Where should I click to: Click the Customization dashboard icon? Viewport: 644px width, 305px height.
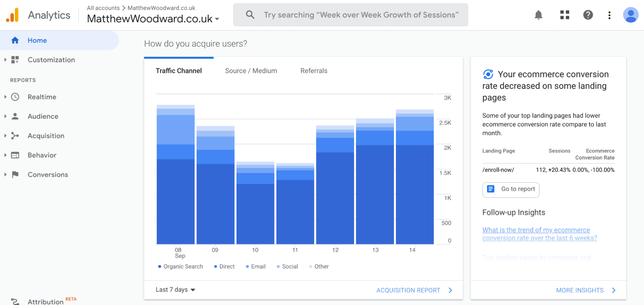[15, 60]
